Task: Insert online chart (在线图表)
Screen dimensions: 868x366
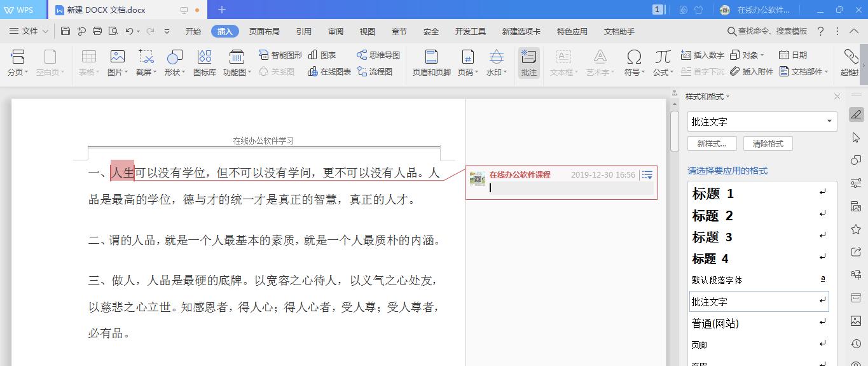Action: tap(329, 72)
